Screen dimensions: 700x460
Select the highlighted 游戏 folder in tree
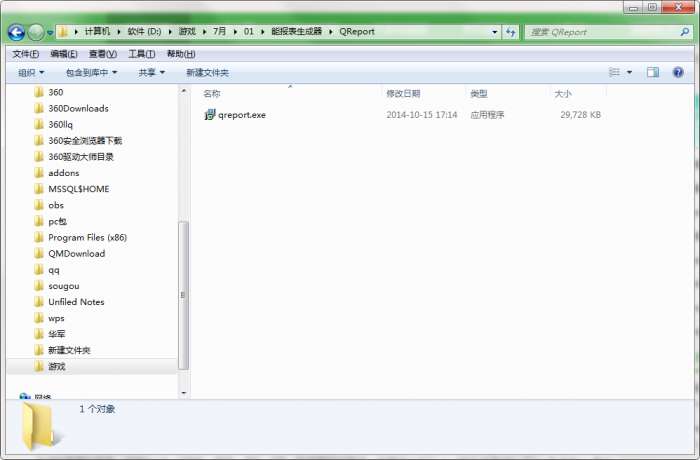pos(57,366)
